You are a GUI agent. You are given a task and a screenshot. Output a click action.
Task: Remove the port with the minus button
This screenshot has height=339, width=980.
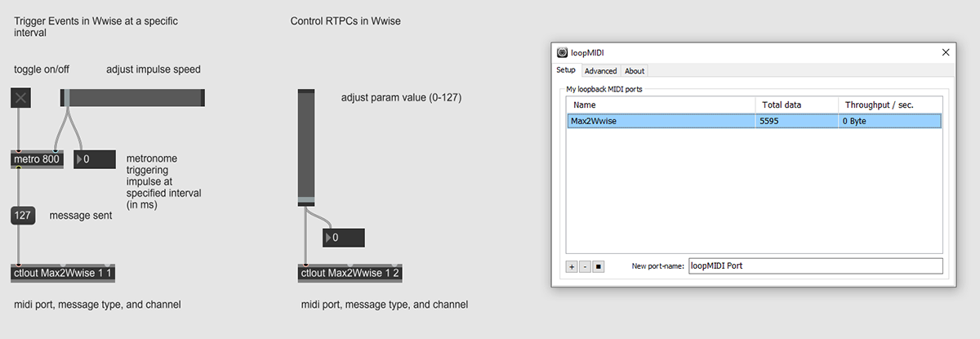click(585, 266)
